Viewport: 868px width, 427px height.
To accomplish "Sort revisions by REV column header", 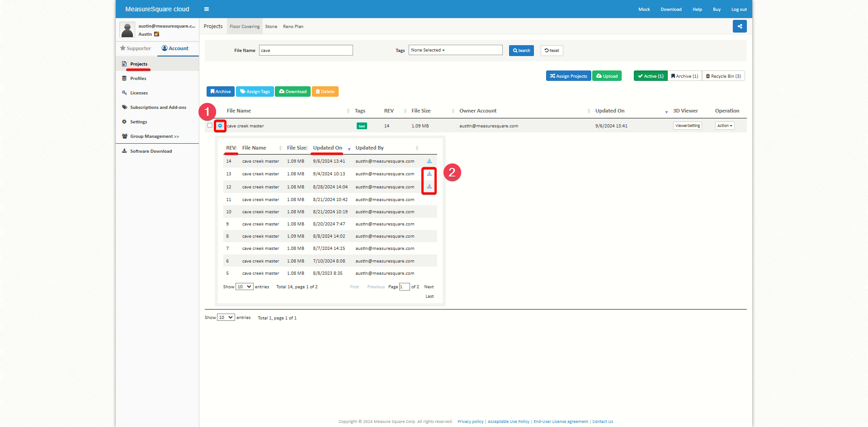I will tap(231, 148).
